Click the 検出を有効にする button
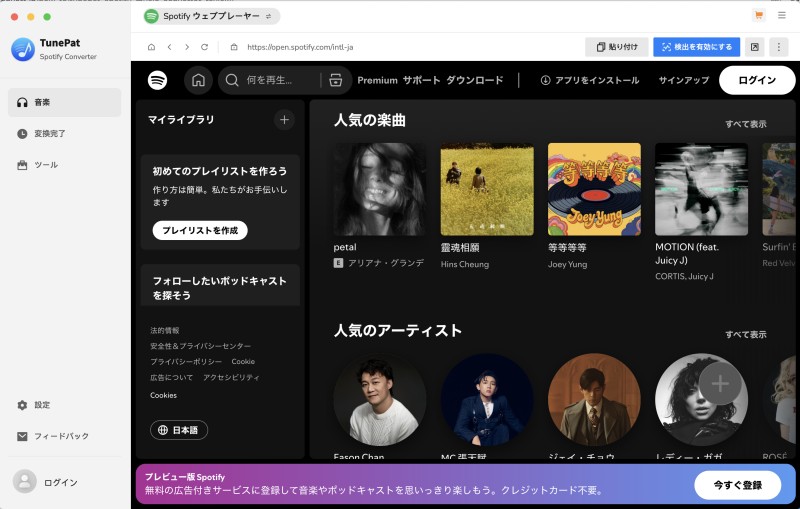The width and height of the screenshot is (800, 509). (696, 47)
